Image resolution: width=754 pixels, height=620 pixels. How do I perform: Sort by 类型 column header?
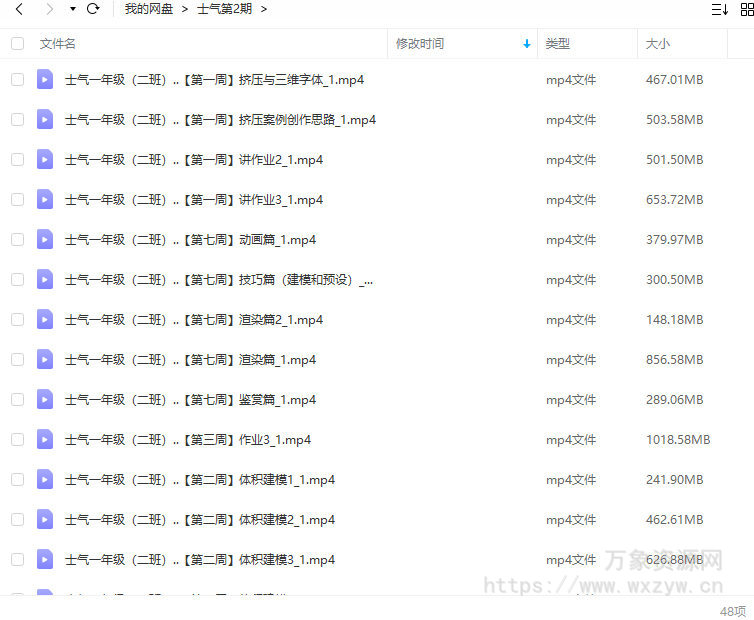[x=558, y=44]
